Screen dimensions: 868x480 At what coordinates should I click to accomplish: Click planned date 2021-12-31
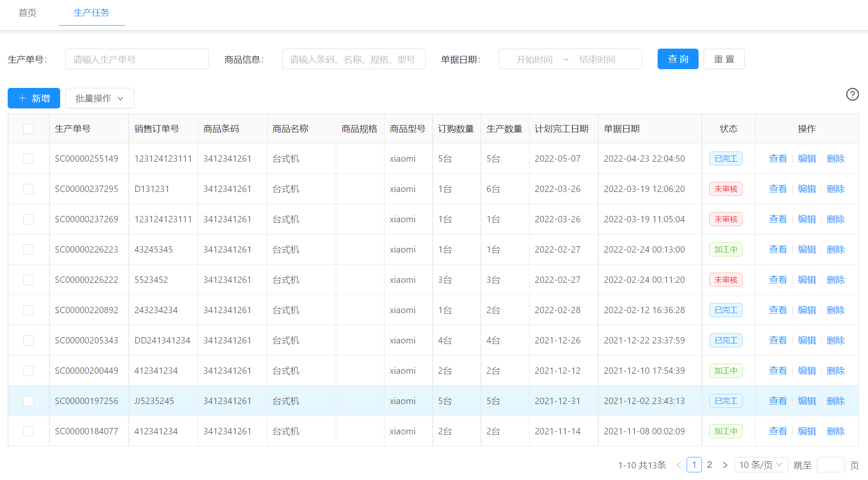pos(557,401)
